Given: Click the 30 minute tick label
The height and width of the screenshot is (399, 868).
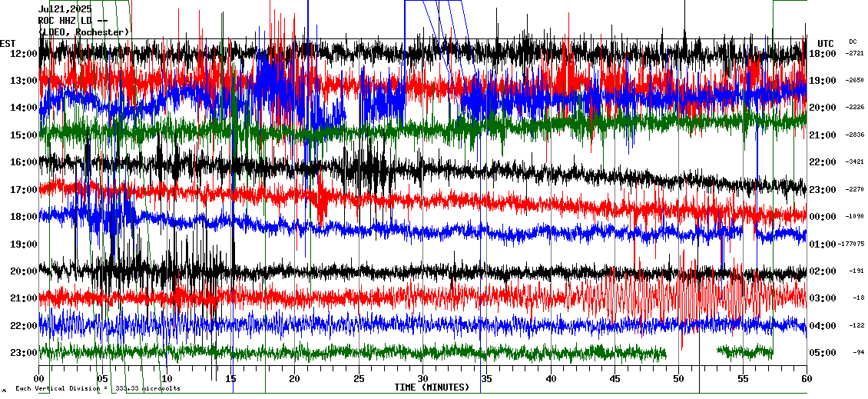Looking at the screenshot, I should tap(422, 379).
